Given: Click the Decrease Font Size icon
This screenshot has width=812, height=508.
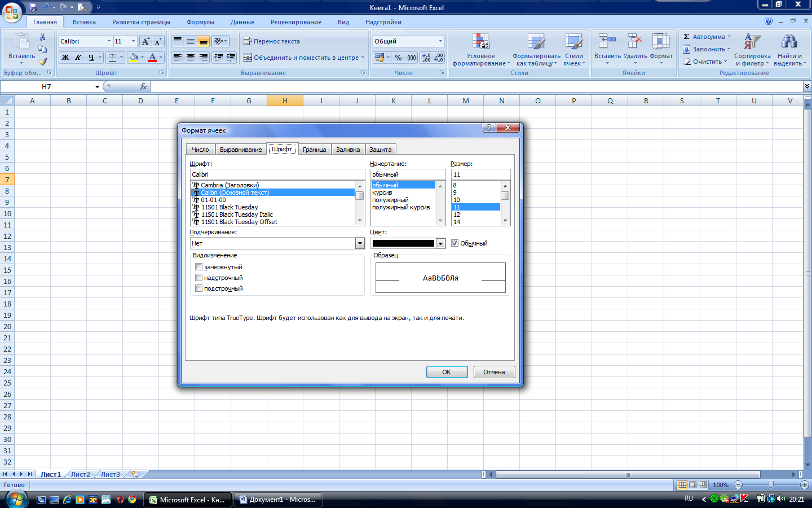Looking at the screenshot, I should coord(158,41).
